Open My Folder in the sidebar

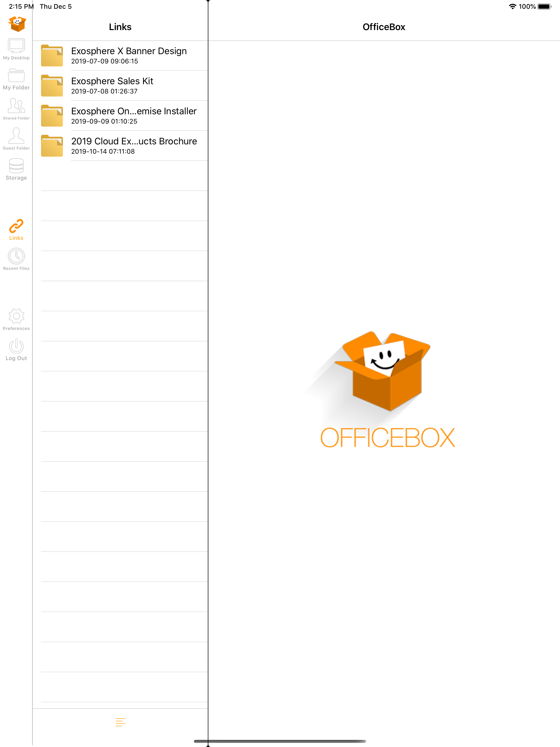(x=16, y=79)
